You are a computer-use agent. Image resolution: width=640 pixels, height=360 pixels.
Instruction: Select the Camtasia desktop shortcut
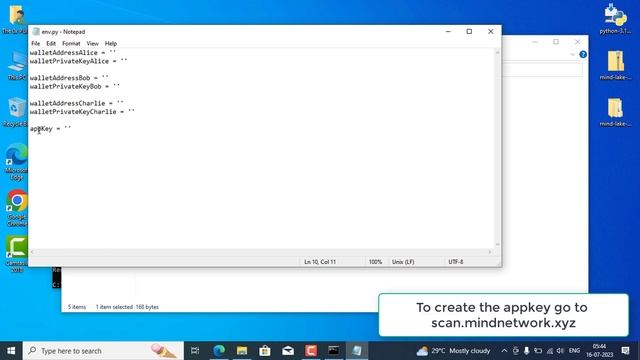tap(16, 253)
